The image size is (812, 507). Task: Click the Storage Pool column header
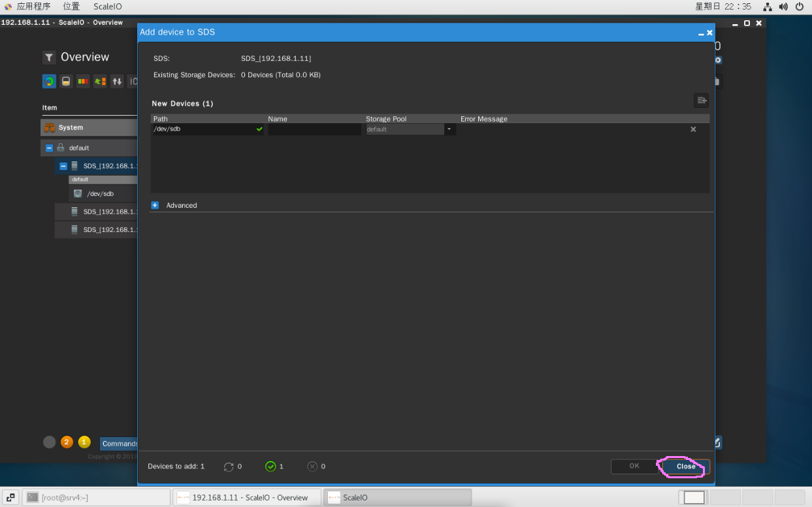[x=386, y=119]
